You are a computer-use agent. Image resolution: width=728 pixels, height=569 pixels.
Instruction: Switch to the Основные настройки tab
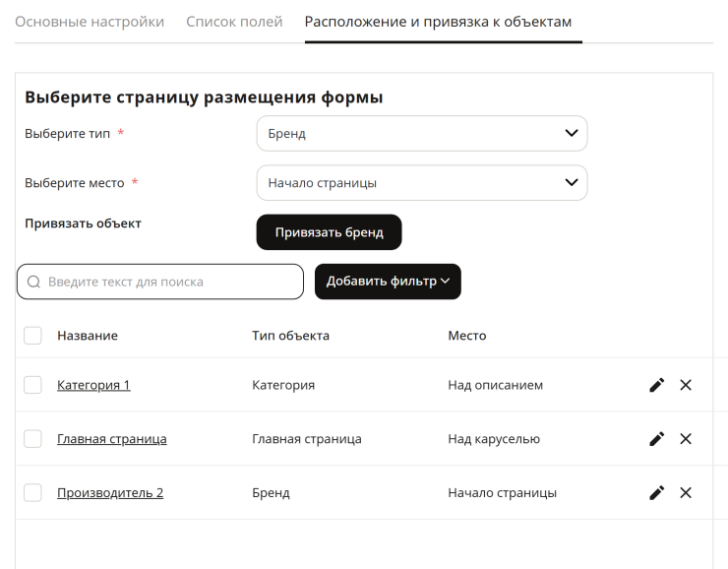pyautogui.click(x=90, y=22)
